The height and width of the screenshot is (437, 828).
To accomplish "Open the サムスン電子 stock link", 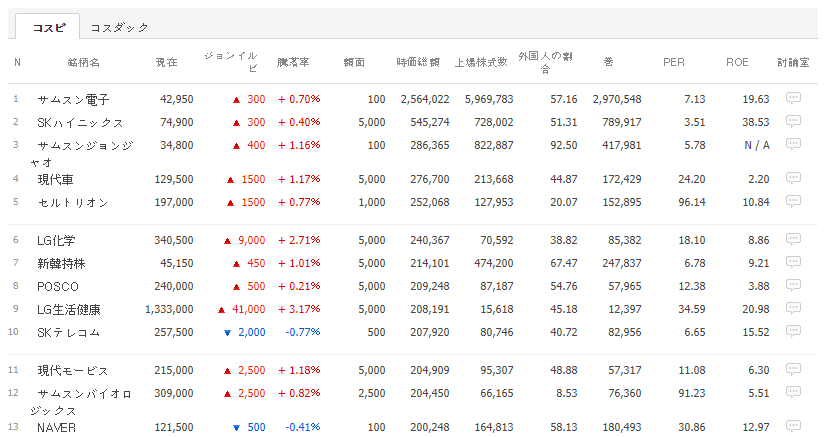I will coord(73,100).
